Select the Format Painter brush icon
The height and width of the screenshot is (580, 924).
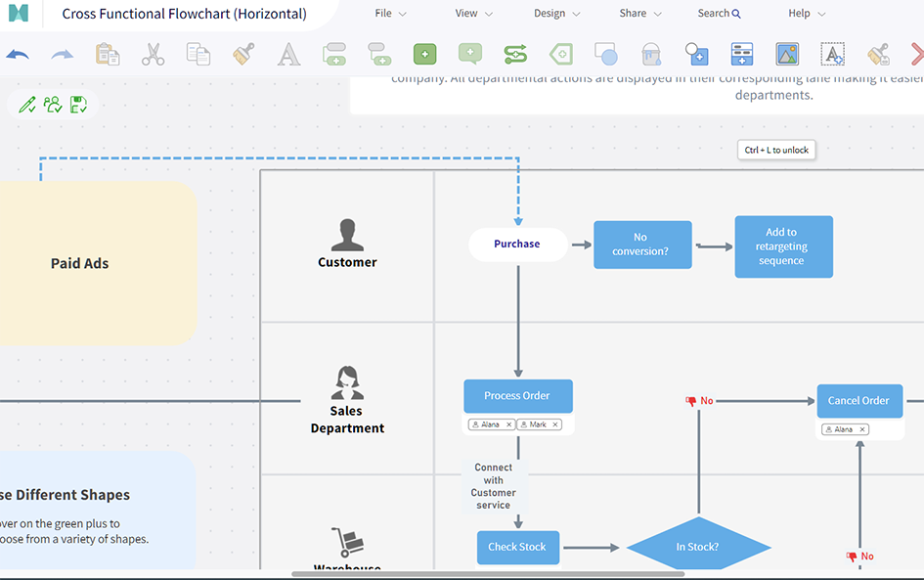[243, 55]
